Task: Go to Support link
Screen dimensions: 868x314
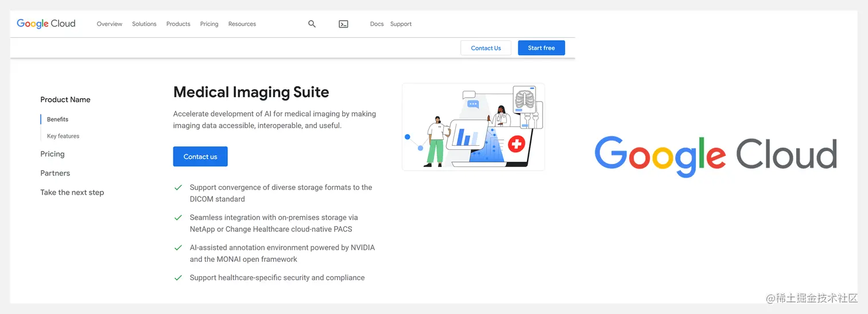Action: pyautogui.click(x=401, y=24)
